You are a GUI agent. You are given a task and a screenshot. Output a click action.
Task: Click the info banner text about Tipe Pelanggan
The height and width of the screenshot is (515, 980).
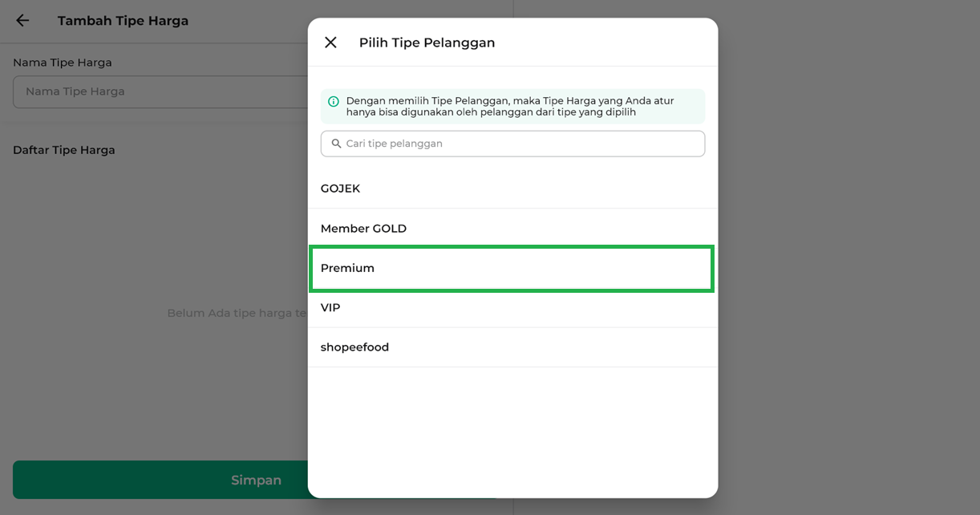pos(509,107)
